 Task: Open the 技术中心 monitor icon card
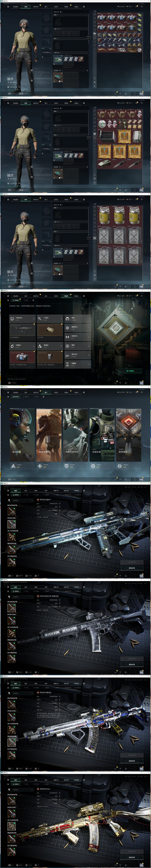12,318
